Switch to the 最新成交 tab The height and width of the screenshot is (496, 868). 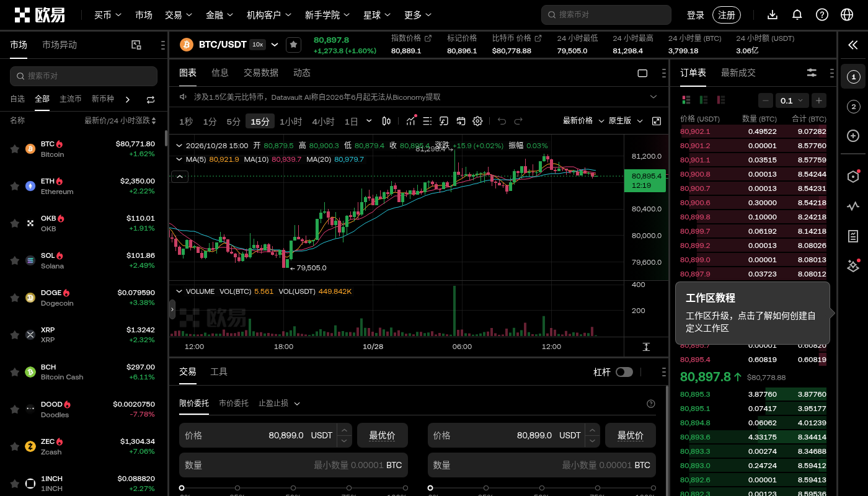coord(738,73)
